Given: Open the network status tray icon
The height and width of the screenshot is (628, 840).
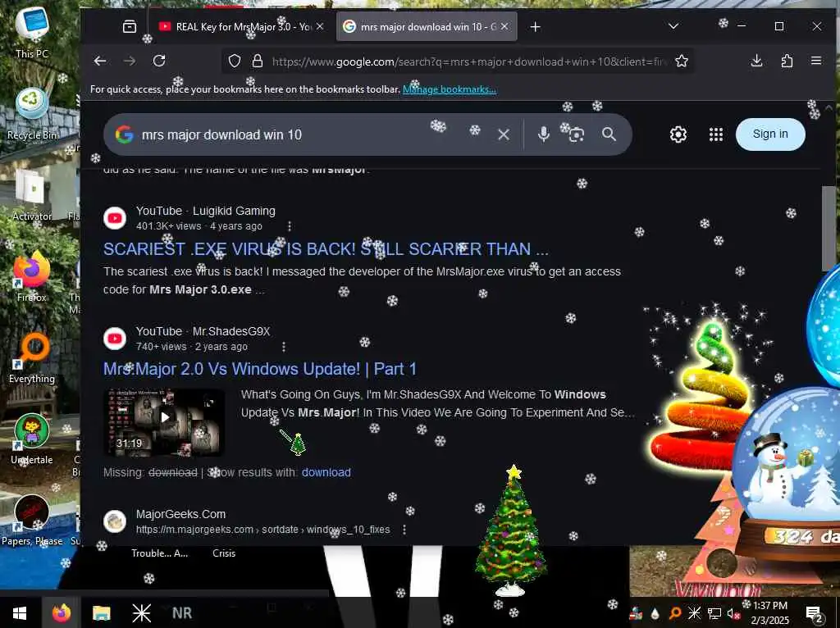Looking at the screenshot, I should coord(714,613).
